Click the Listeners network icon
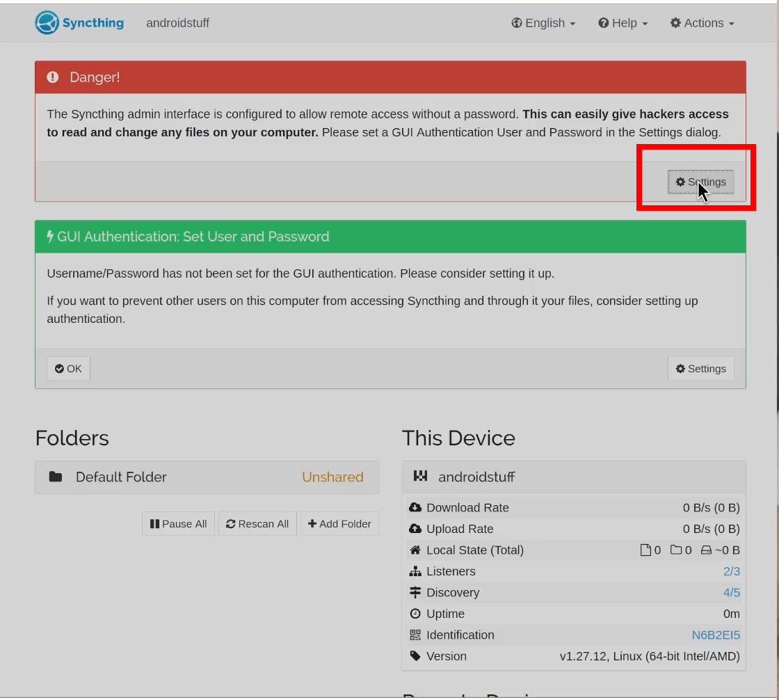The width and height of the screenshot is (779, 700). pos(415,571)
